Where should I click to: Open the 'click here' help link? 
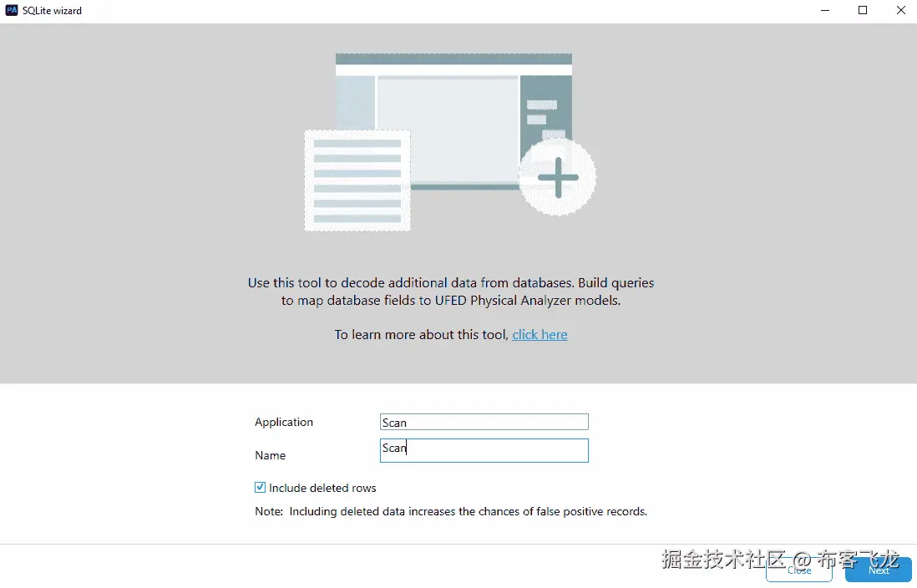(540, 335)
